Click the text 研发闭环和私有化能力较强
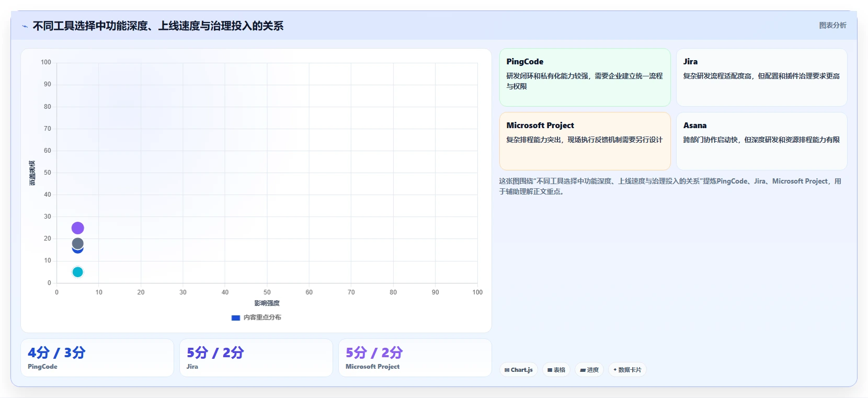This screenshot has width=868, height=398. coord(547,76)
